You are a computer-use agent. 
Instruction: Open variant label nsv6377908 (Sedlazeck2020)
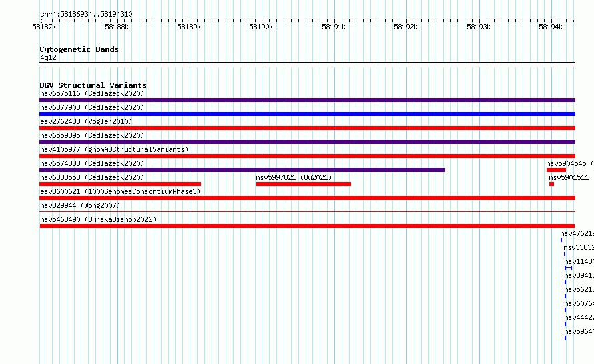pyautogui.click(x=92, y=107)
